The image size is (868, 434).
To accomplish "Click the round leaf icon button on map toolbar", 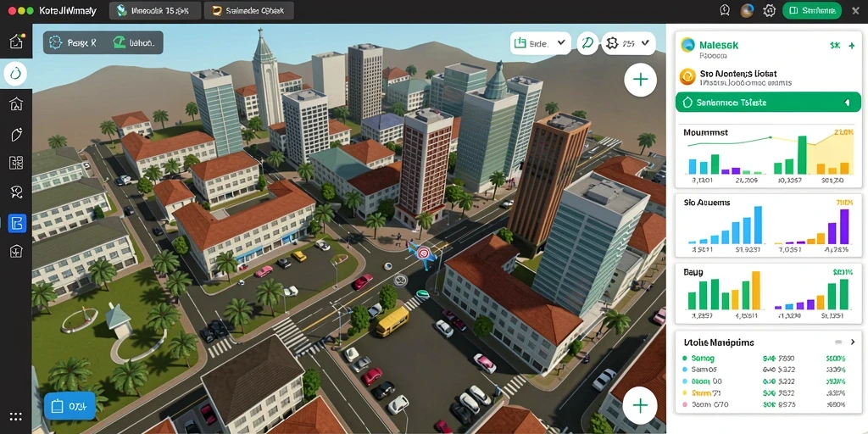I will (x=588, y=43).
